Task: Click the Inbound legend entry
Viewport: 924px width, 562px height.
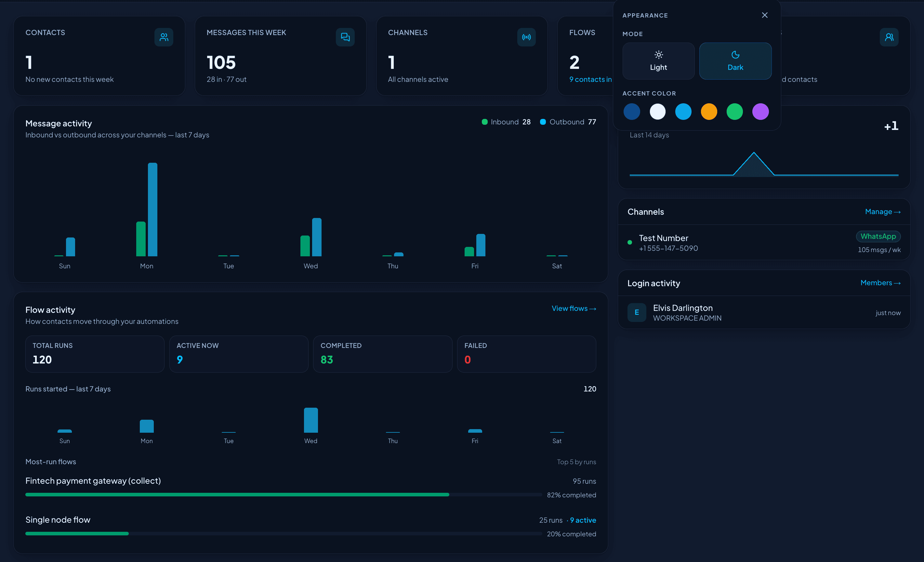Action: [506, 122]
